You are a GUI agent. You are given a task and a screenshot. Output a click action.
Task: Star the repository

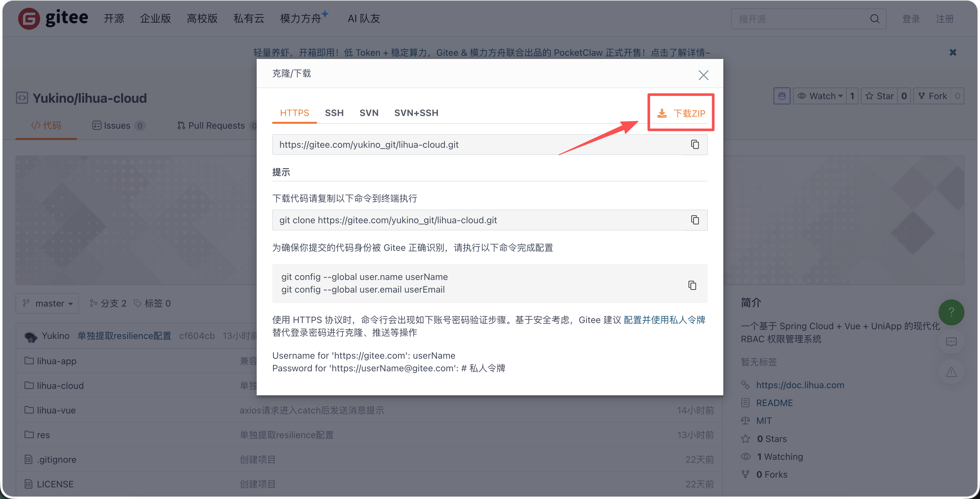(x=879, y=96)
